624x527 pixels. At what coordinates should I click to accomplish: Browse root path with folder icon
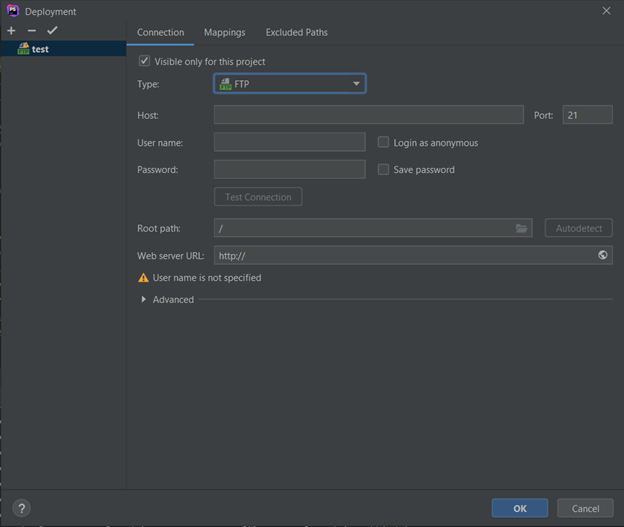pos(521,228)
